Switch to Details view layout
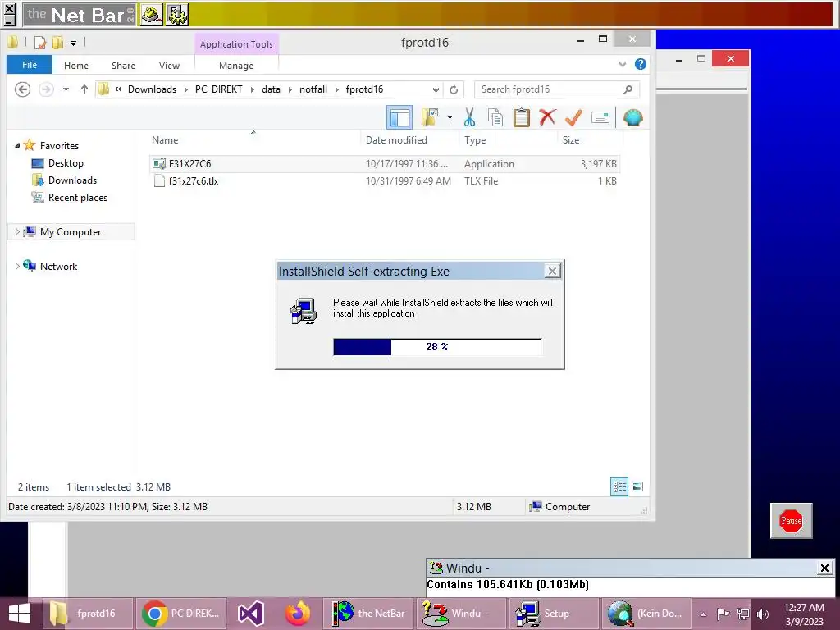Viewport: 840px width, 630px height. tap(619, 487)
